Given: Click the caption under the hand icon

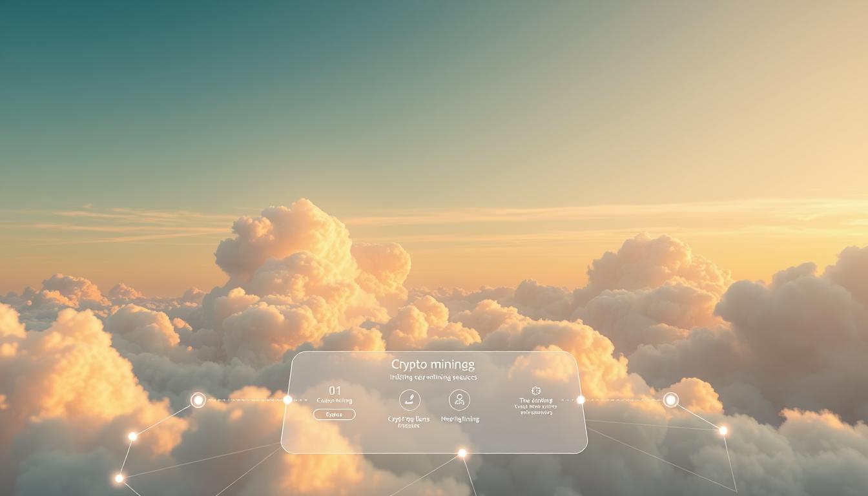Looking at the screenshot, I should pos(409,422).
